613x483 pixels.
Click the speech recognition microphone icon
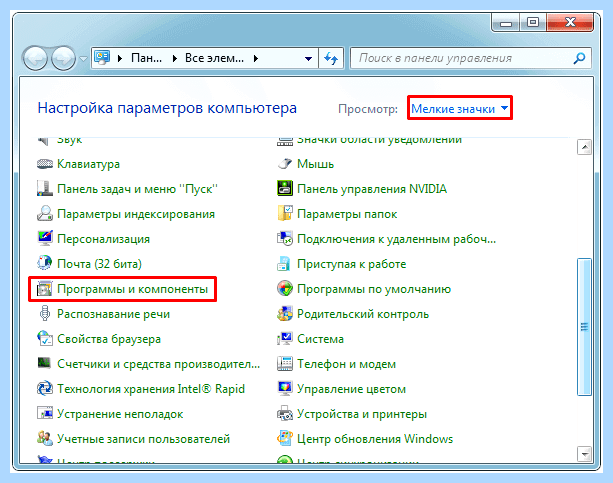[45, 314]
